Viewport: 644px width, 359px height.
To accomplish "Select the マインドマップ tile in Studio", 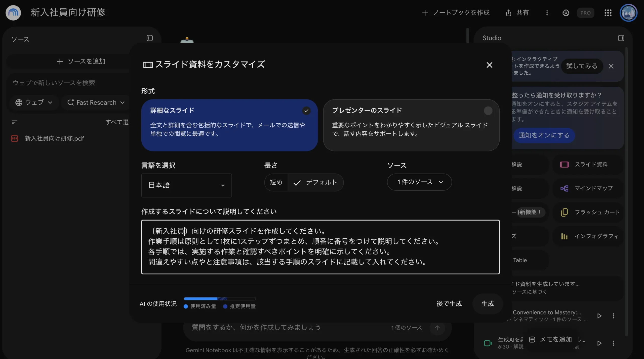I will 588,188.
